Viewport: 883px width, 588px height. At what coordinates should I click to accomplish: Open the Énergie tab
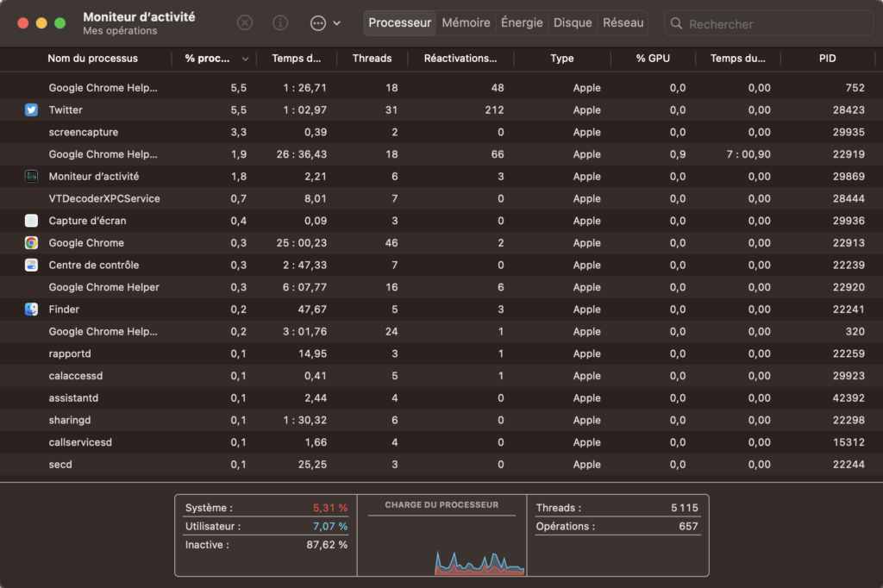click(522, 22)
